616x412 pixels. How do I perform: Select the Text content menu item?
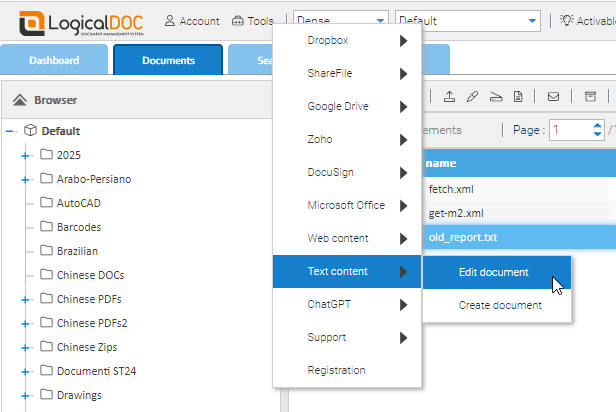pos(347,271)
